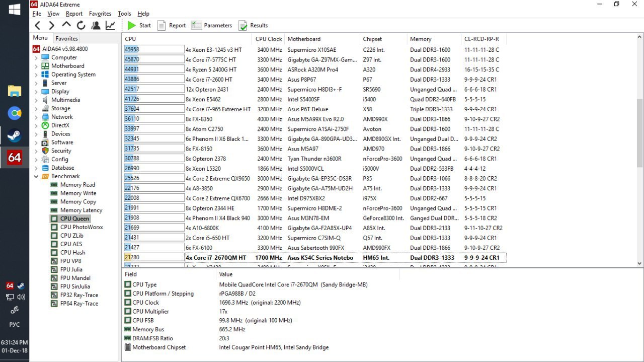
Task: Open the File menu
Action: 37,14
